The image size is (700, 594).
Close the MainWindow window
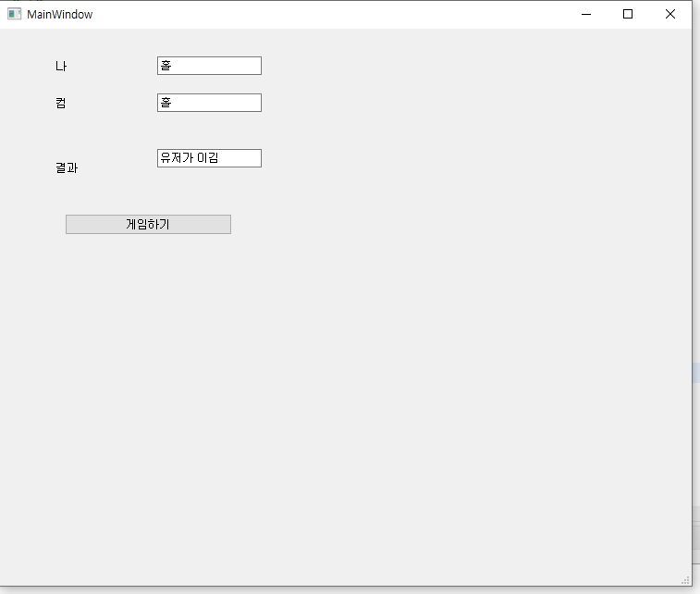[x=670, y=14]
